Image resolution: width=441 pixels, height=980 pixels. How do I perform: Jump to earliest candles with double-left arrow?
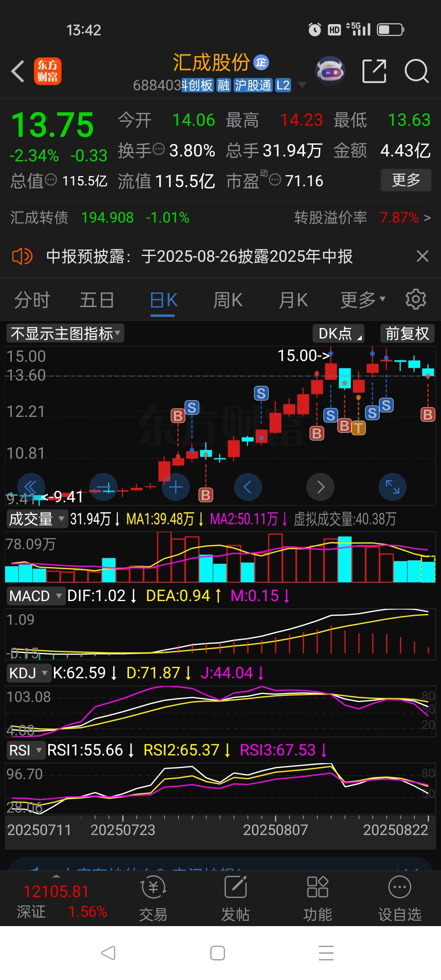(x=31, y=487)
